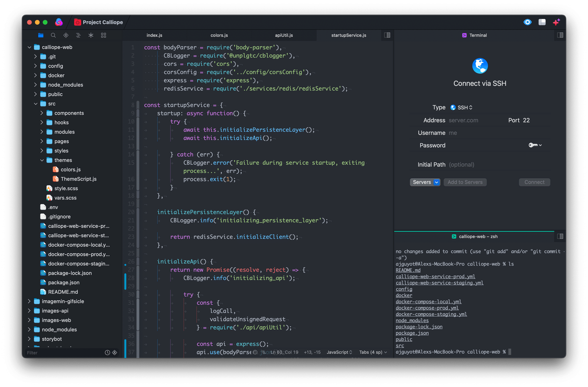Toggle the layout panel icon in title bar
This screenshot has width=588, height=387.
click(542, 22)
